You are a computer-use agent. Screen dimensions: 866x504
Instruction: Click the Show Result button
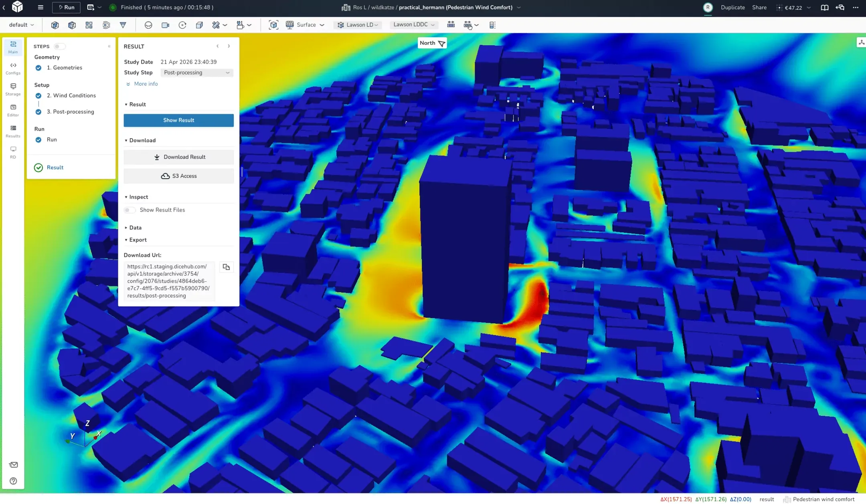click(179, 120)
